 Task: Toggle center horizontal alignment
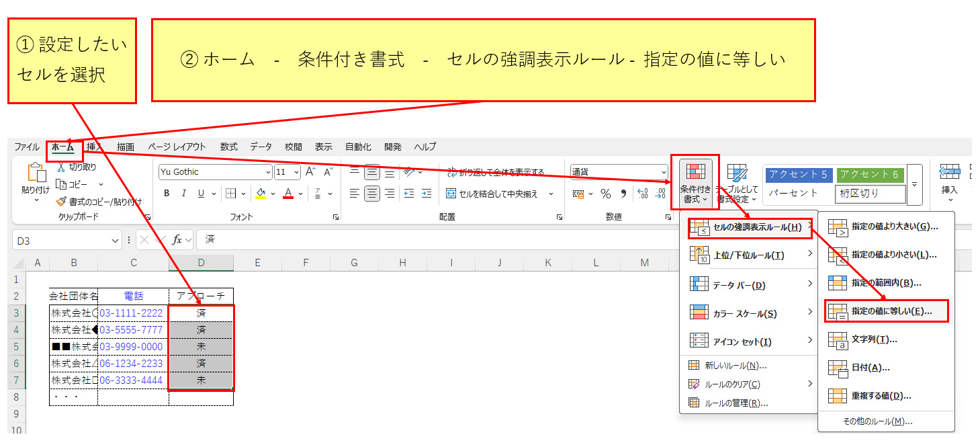[371, 194]
